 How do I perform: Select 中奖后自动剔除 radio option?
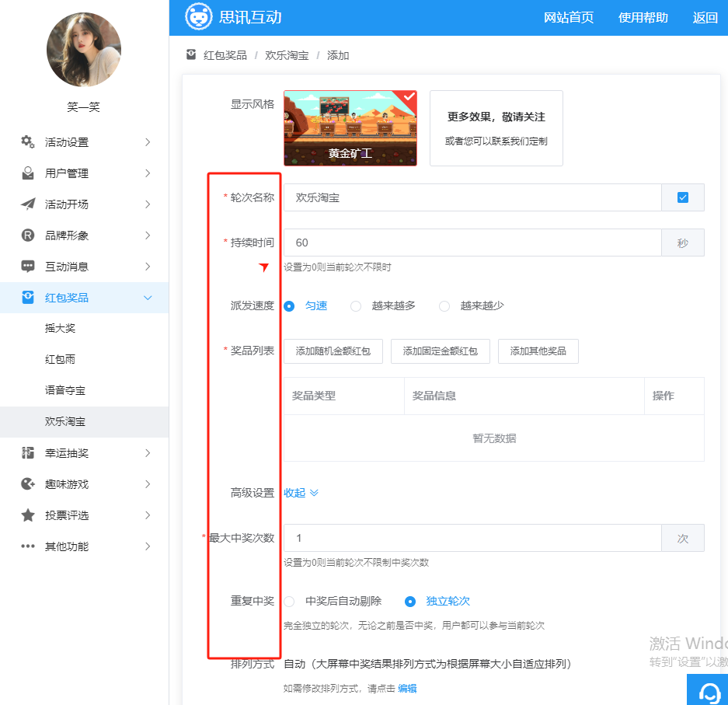point(289,602)
